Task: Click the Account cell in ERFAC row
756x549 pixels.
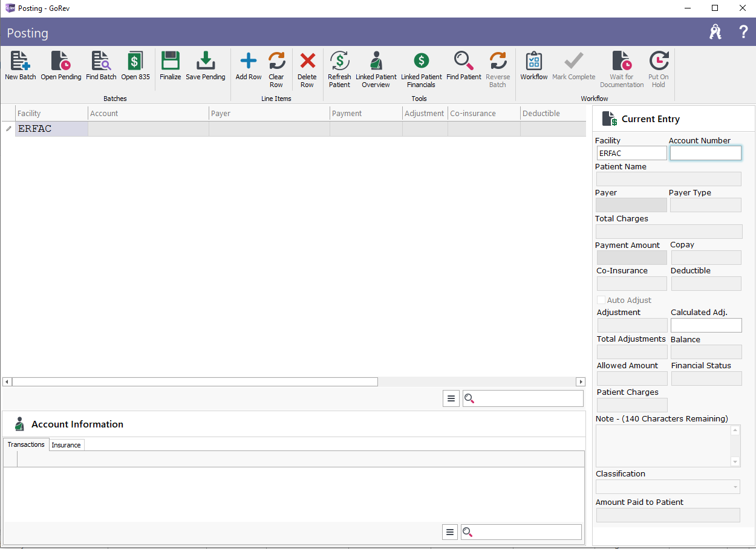Action: tap(148, 129)
